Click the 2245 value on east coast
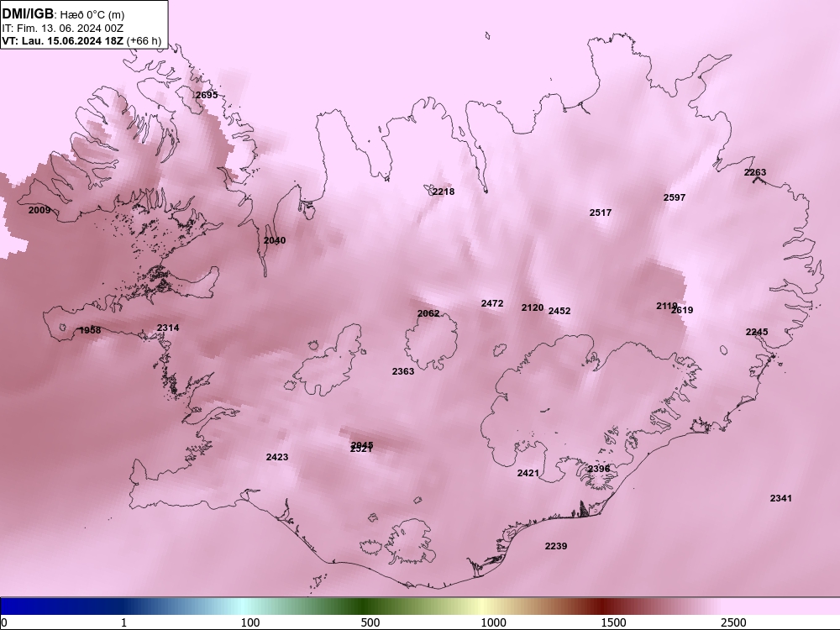 coord(757,332)
